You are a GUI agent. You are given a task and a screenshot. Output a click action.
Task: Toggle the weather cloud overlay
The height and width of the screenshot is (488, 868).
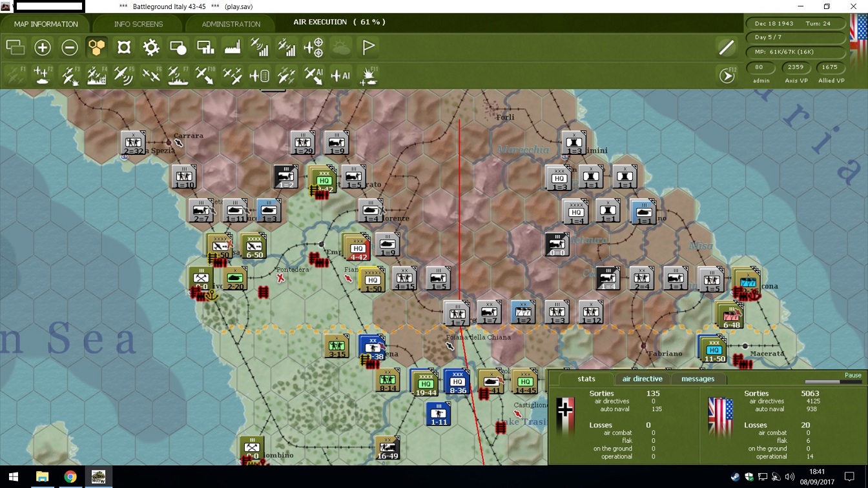(x=341, y=47)
